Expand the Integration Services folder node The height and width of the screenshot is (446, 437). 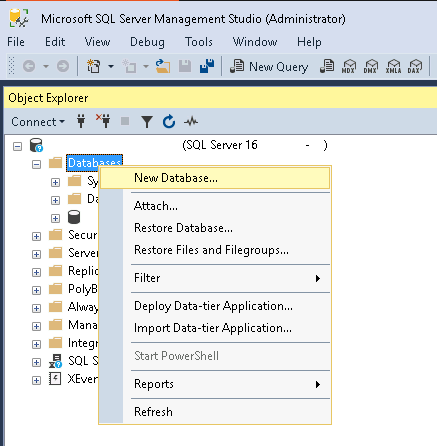(x=36, y=344)
